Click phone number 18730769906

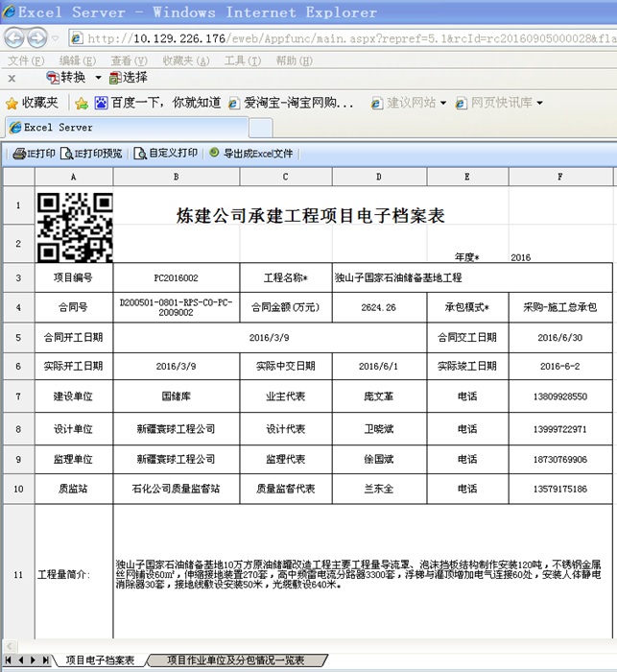[x=560, y=460]
